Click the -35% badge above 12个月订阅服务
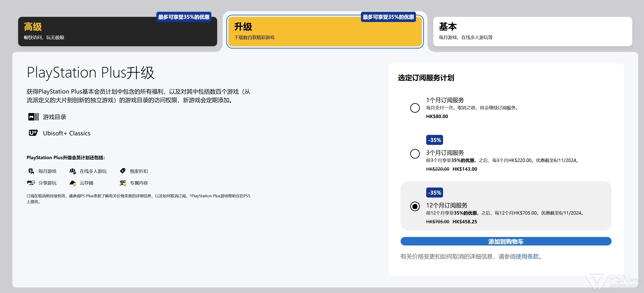644x293 pixels. pyautogui.click(x=435, y=193)
